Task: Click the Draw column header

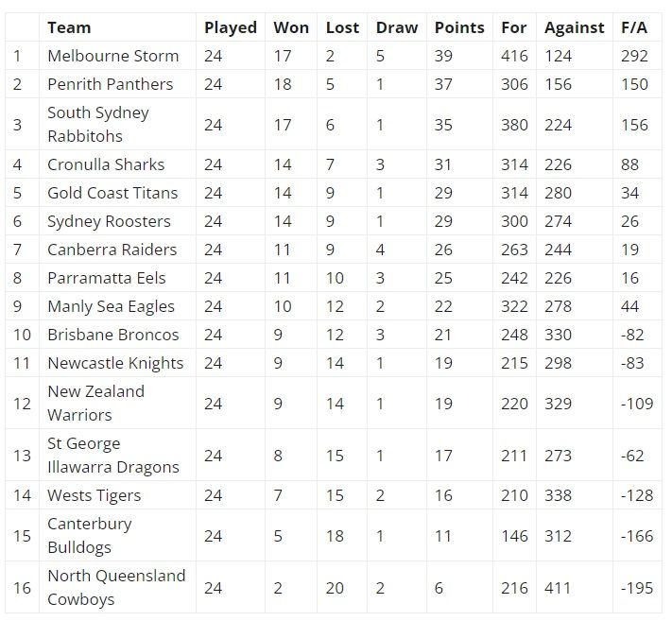Action: pyautogui.click(x=397, y=27)
